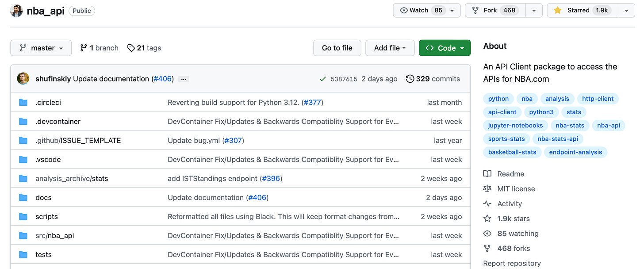Open the 'Reformatted all files using Black' commit message
Viewport: 644px width, 269px height.
(x=284, y=216)
